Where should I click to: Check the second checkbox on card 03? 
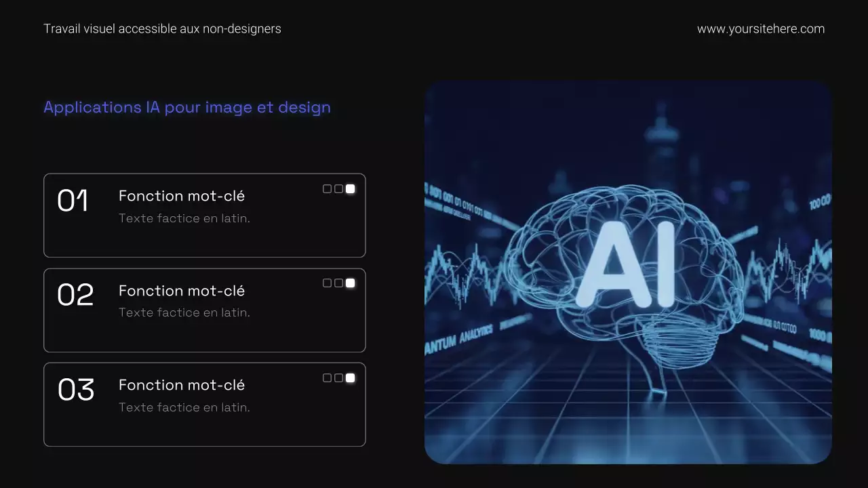click(338, 378)
